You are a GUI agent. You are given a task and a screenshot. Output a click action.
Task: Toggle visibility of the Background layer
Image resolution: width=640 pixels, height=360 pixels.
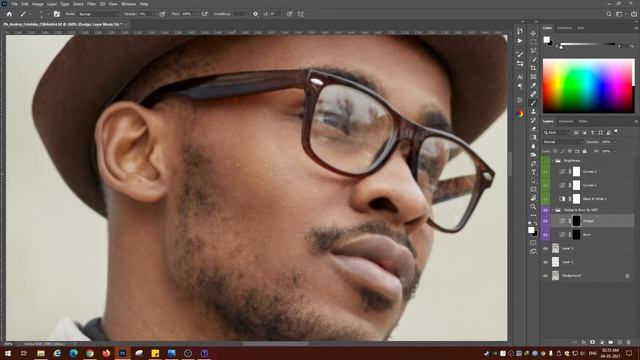545,276
